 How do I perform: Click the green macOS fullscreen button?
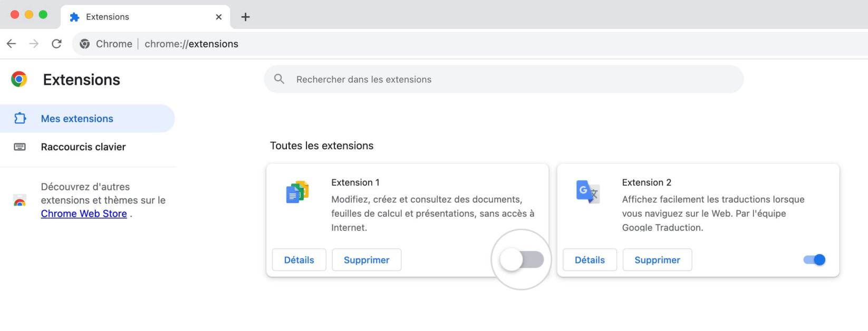[43, 15]
